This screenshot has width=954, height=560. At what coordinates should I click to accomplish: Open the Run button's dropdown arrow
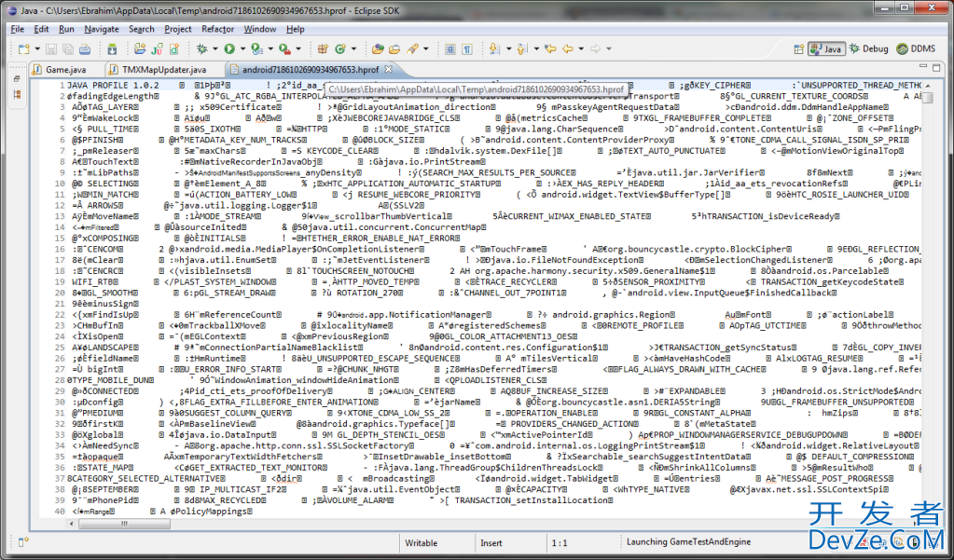tap(242, 48)
